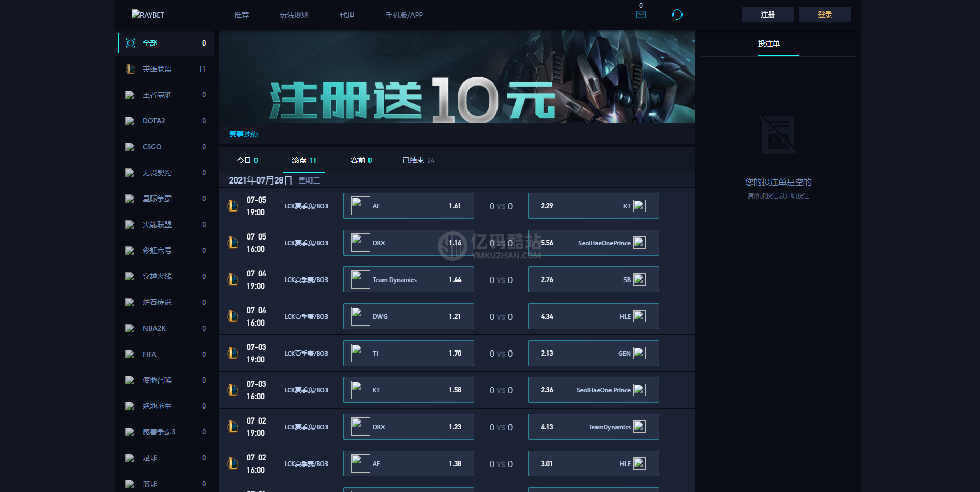Switch to the 滚盘 tab

click(x=304, y=160)
